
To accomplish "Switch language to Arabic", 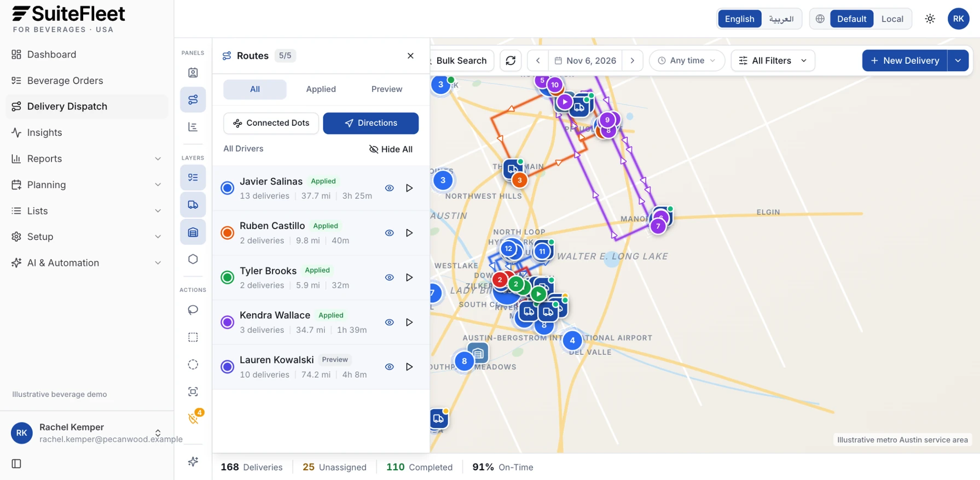I will [x=781, y=19].
